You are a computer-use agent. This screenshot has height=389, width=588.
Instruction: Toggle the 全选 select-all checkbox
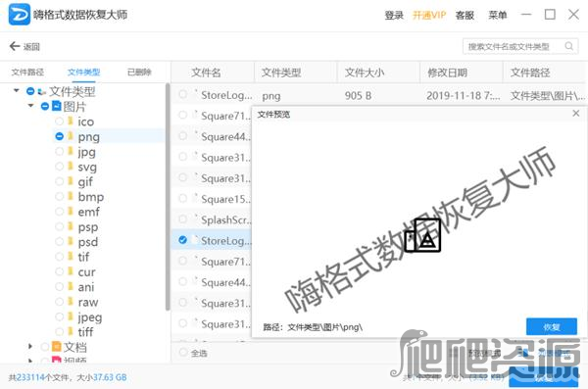[x=183, y=352]
